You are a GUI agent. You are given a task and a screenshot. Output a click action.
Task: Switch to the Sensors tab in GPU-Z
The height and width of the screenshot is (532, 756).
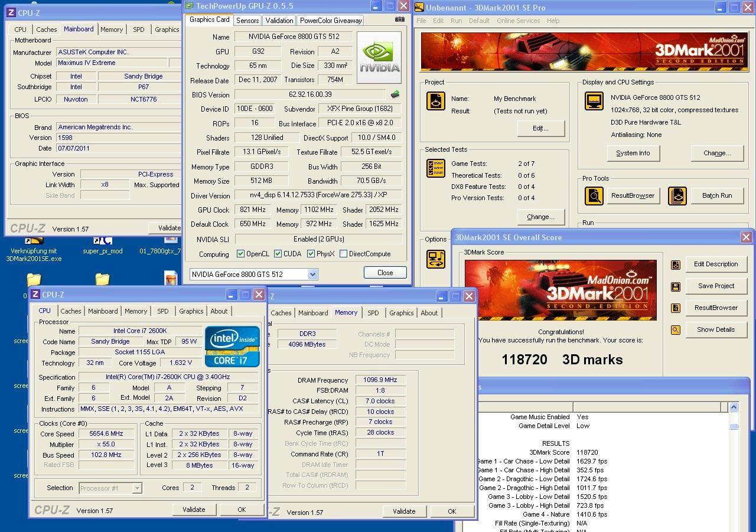[x=247, y=21]
